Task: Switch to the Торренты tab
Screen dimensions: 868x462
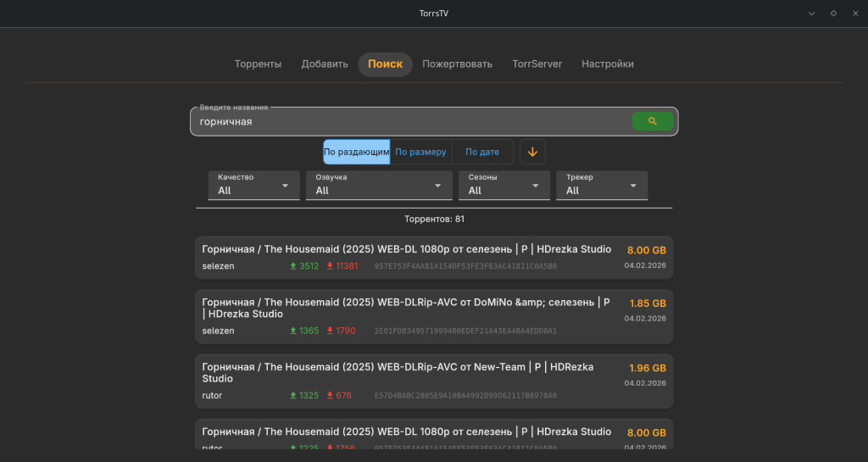Action: point(258,64)
